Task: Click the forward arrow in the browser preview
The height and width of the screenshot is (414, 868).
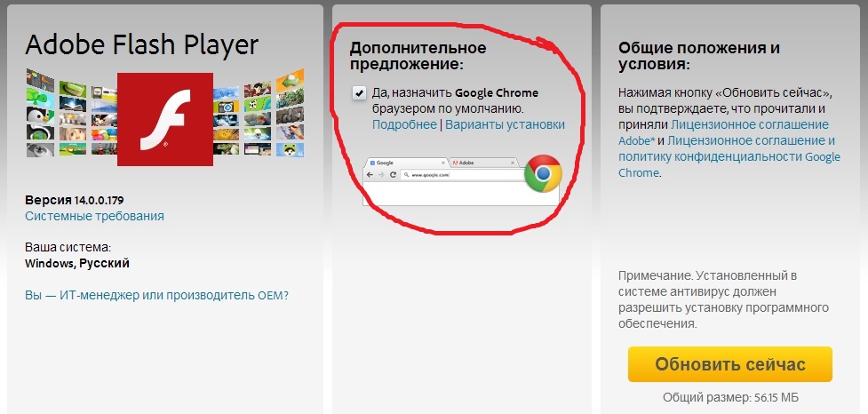Action: point(381,175)
